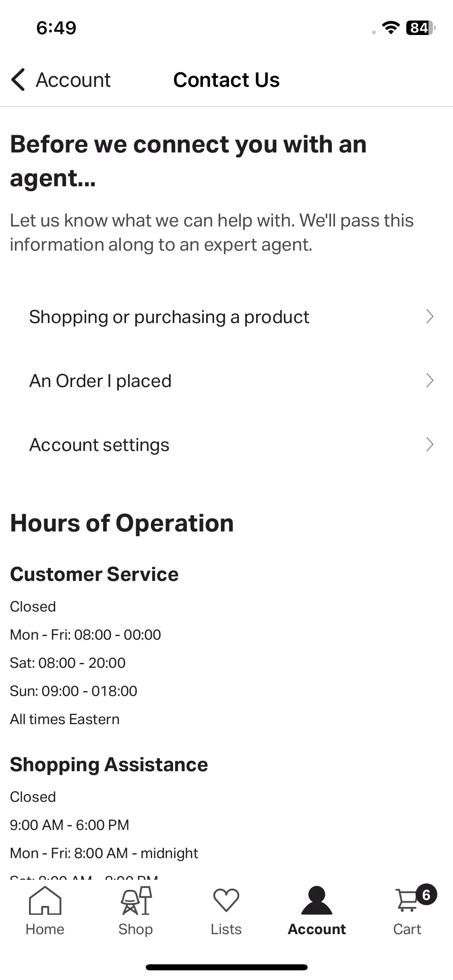The image size is (453, 980).
Task: Switch to the Shop tab label
Action: [136, 929]
